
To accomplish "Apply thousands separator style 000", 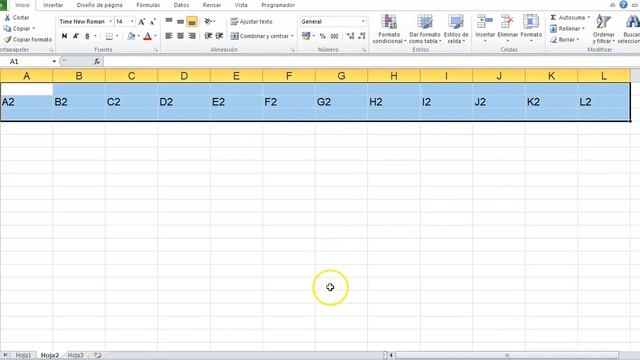I will pos(334,36).
